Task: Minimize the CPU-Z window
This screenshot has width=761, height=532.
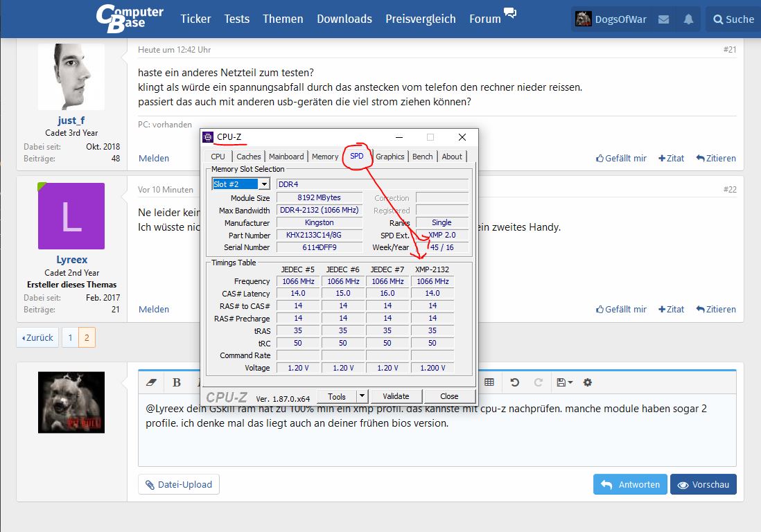Action: 399,137
